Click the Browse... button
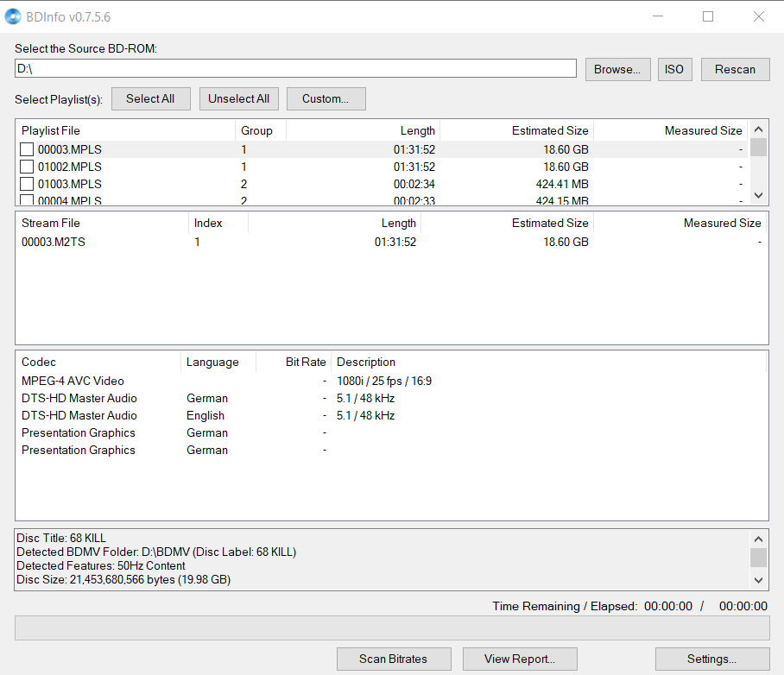Viewport: 784px width, 675px height. pyautogui.click(x=617, y=69)
